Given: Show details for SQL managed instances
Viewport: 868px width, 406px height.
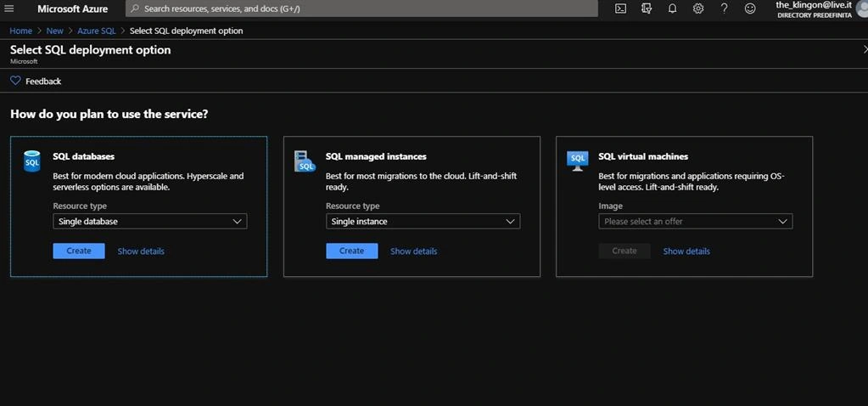Looking at the screenshot, I should [413, 251].
